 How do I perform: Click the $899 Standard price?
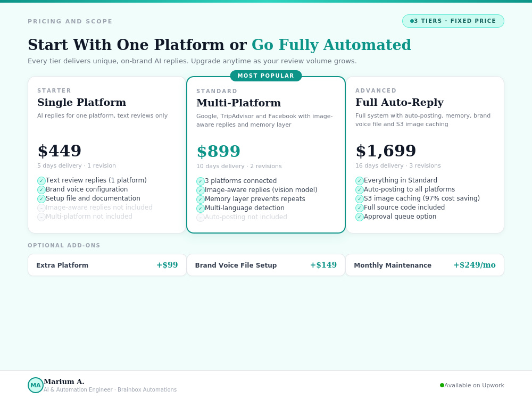pyautogui.click(x=219, y=151)
